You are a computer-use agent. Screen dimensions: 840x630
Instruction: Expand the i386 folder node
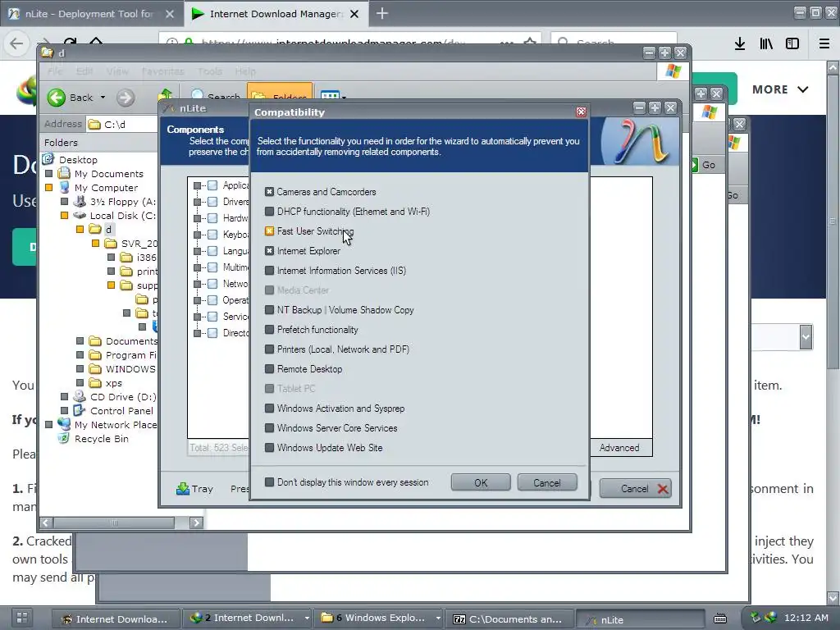point(111,257)
